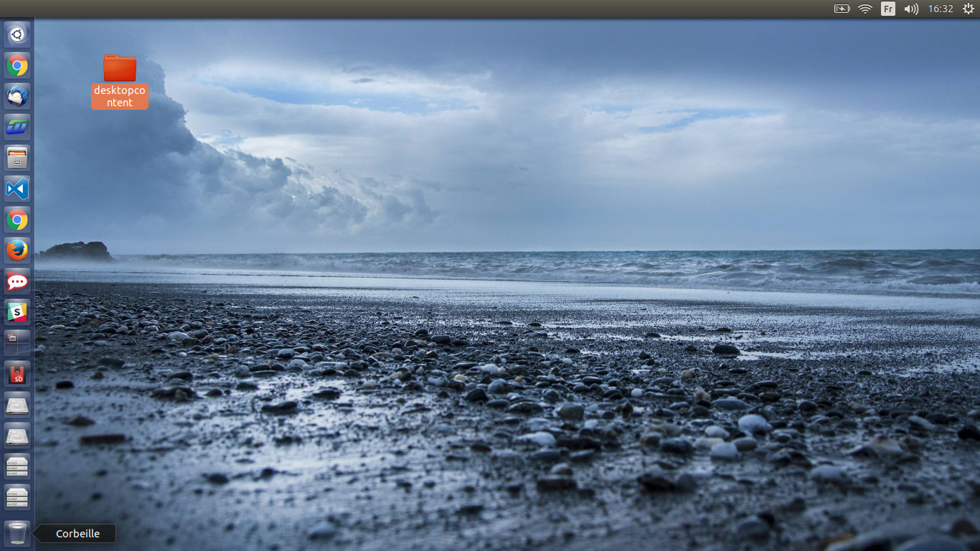Open the system power gear menu
980x551 pixels.
969,9
